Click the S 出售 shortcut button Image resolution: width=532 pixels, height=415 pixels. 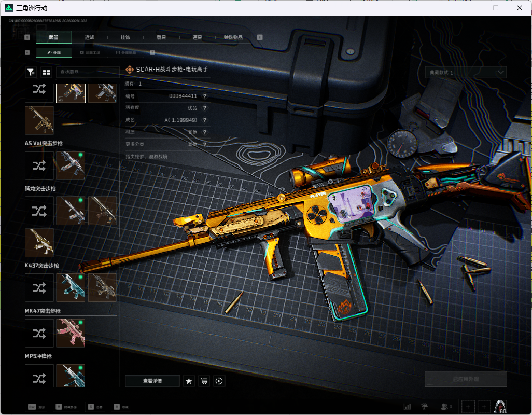pos(95,407)
